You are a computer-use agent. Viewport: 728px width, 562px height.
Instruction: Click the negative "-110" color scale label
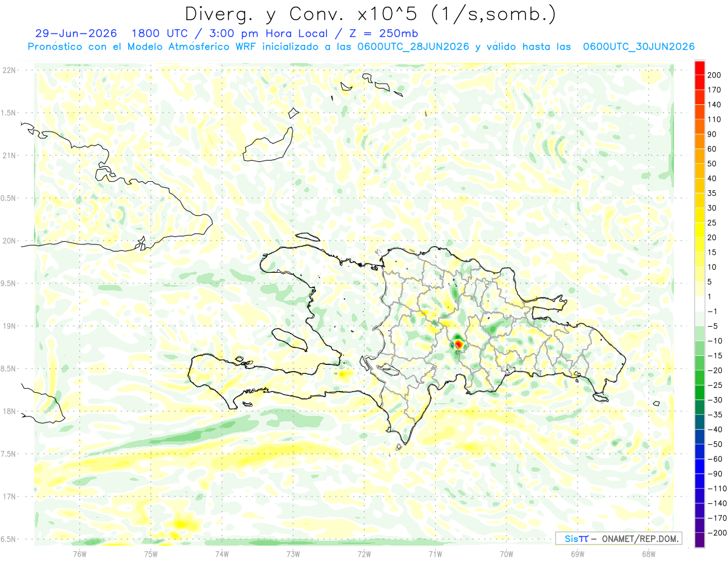click(717, 489)
